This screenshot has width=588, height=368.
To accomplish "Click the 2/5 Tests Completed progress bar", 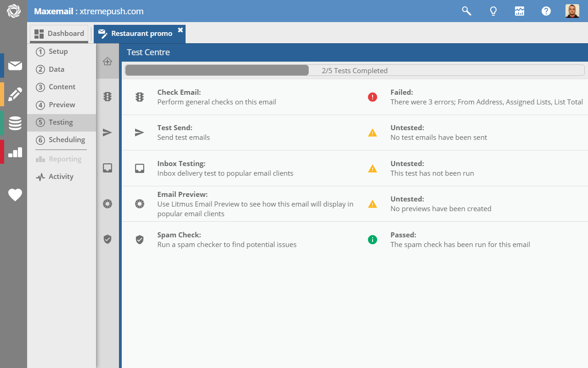I will coord(354,70).
